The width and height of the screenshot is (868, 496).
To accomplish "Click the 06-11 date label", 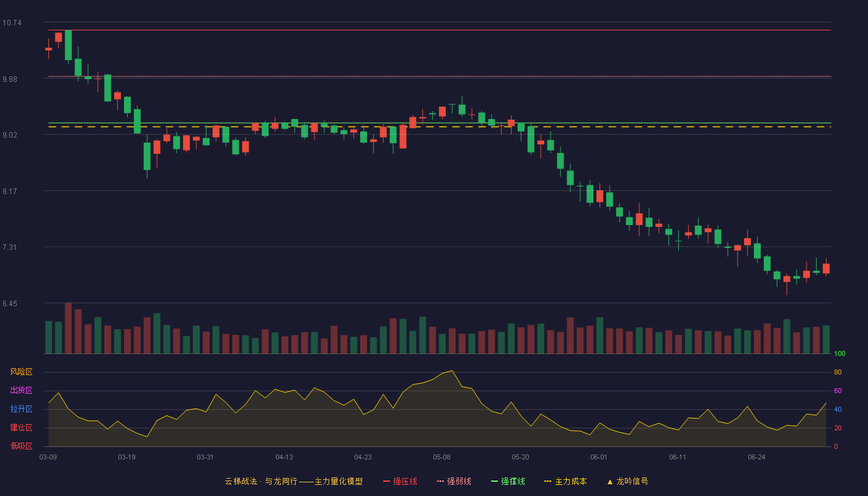I will (678, 457).
